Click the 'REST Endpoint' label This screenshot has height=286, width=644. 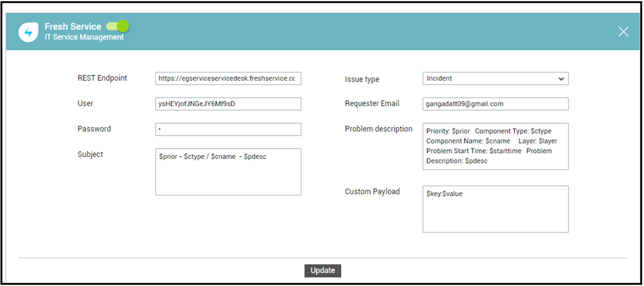pyautogui.click(x=102, y=78)
